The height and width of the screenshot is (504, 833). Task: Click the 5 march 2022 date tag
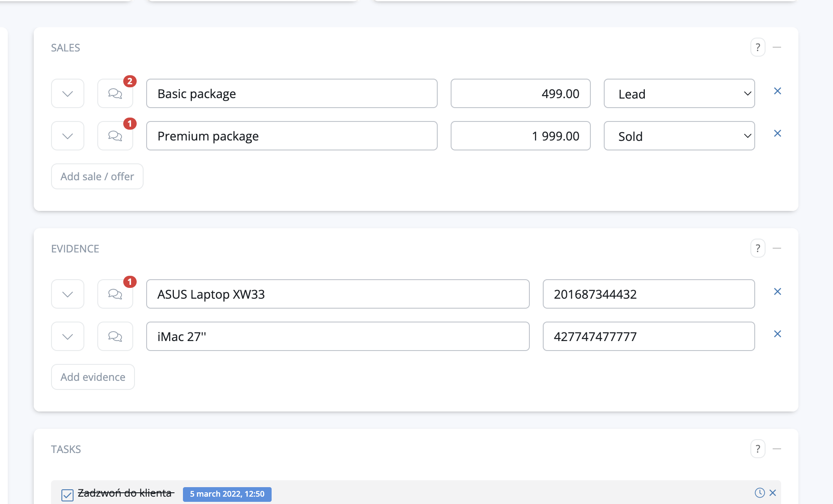coord(227,494)
